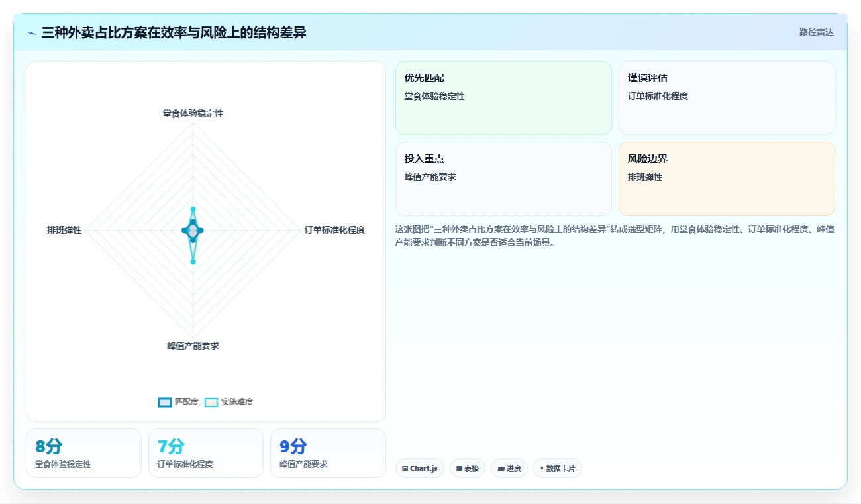This screenshot has width=861, height=504.
Task: Click the 匹配度 legend color box
Action: pyautogui.click(x=165, y=402)
